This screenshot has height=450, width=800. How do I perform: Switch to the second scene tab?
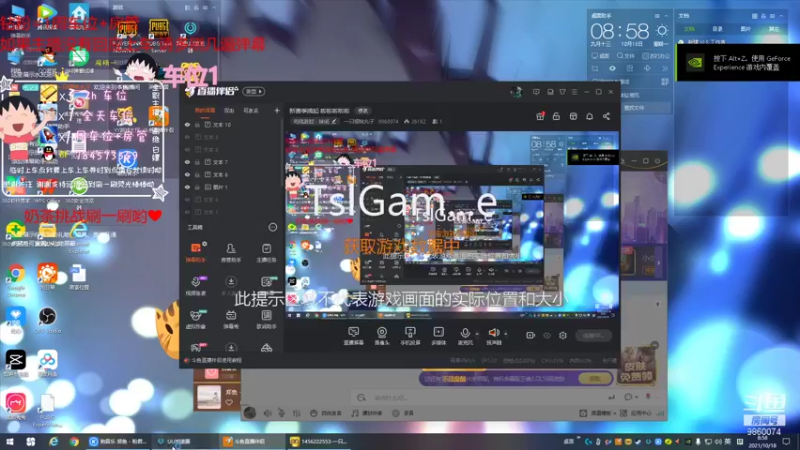tap(229, 110)
